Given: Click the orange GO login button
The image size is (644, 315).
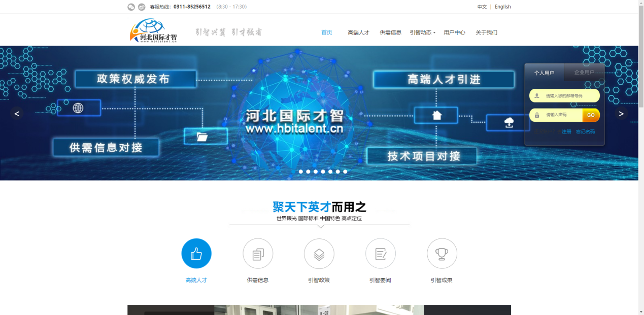Looking at the screenshot, I should click(591, 115).
